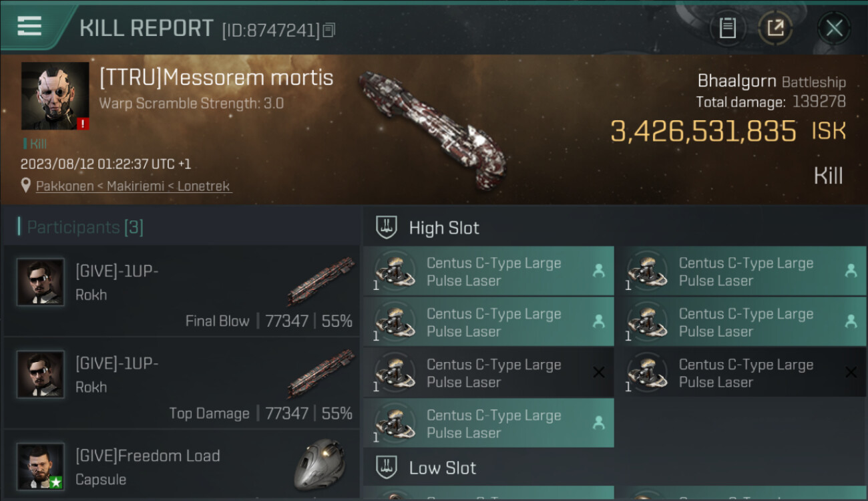The image size is (868, 501).
Task: Copy the kill report ID
Action: tap(329, 30)
